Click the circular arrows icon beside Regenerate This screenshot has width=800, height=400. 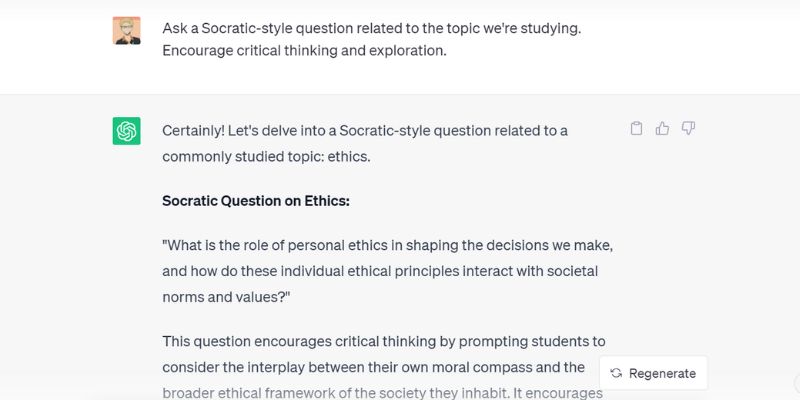[x=616, y=373]
